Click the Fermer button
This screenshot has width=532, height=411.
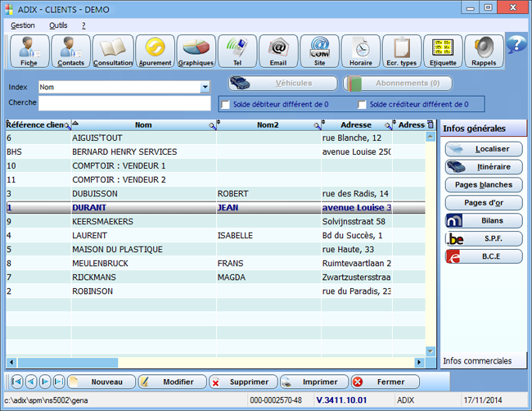point(385,382)
